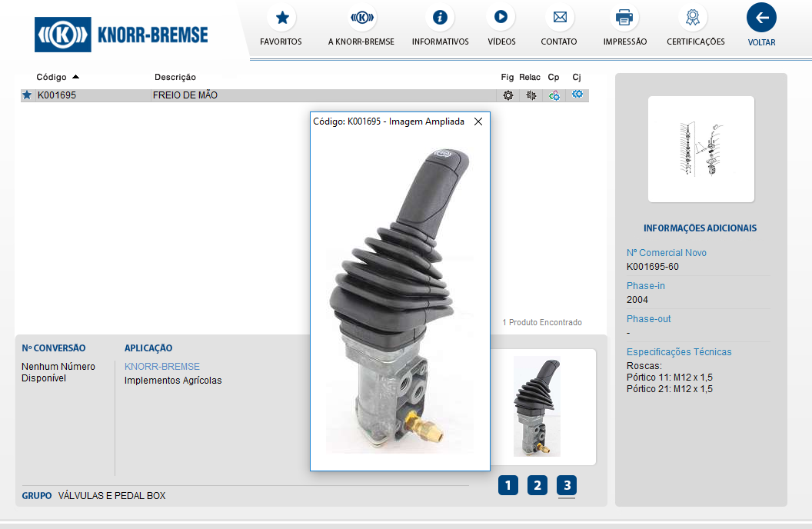Click the exploded diagram thumbnail
Image resolution: width=812 pixels, height=529 pixels.
[701, 149]
